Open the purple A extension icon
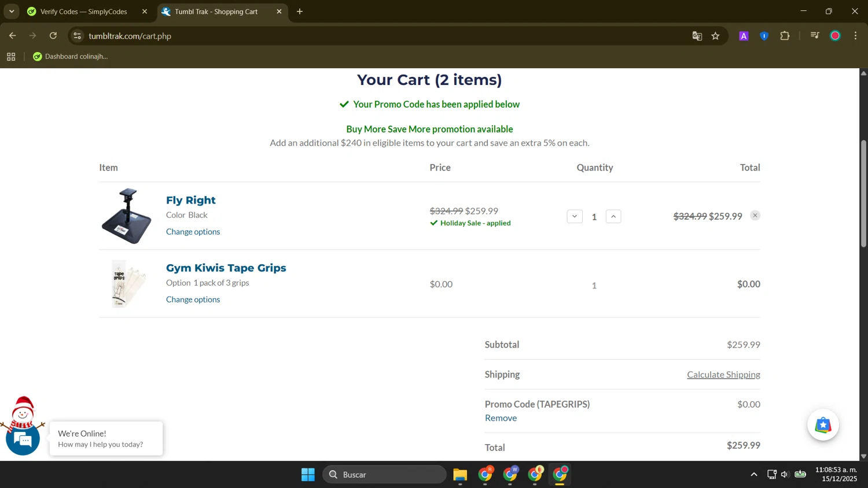Screen dimensions: 868x488 point(744,36)
